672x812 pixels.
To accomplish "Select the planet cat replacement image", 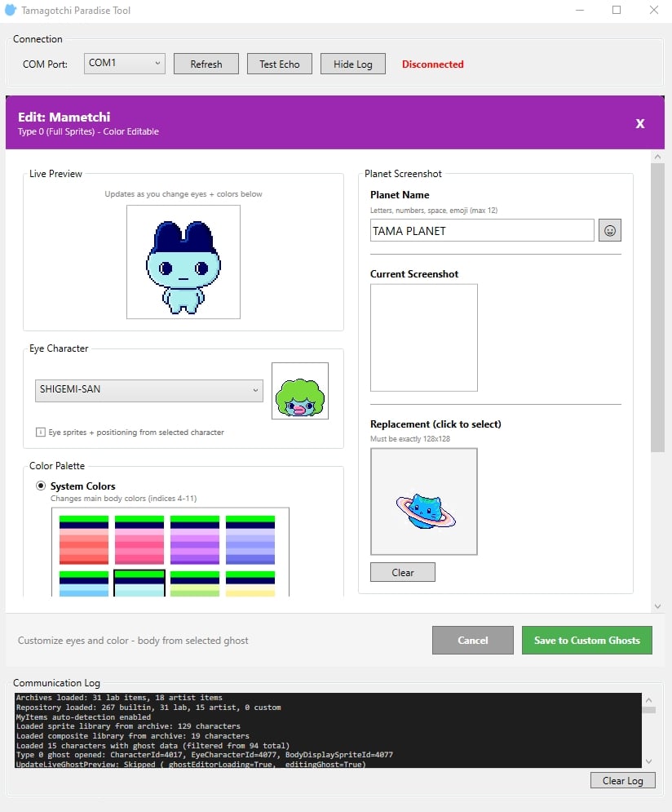I will pyautogui.click(x=423, y=501).
